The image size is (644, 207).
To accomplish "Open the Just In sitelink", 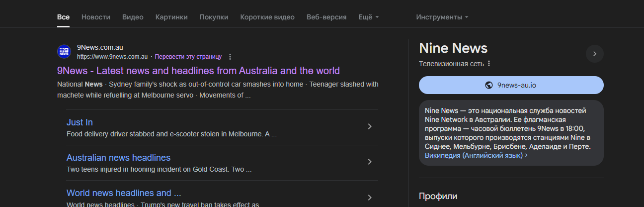I will pos(80,122).
